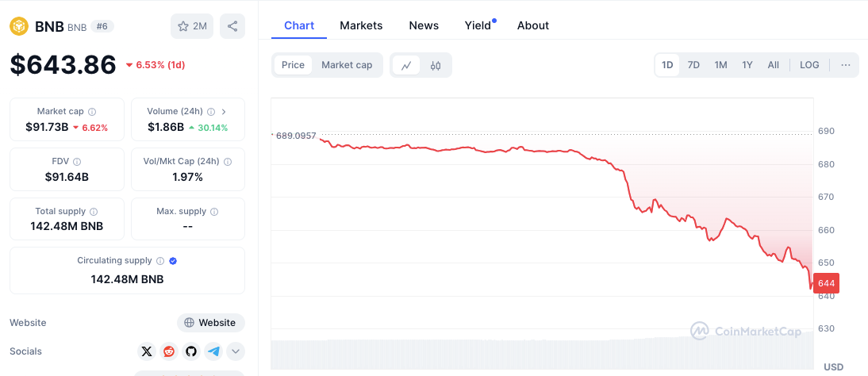Enable LOG scale on chart
The height and width of the screenshot is (376, 868).
click(x=809, y=65)
